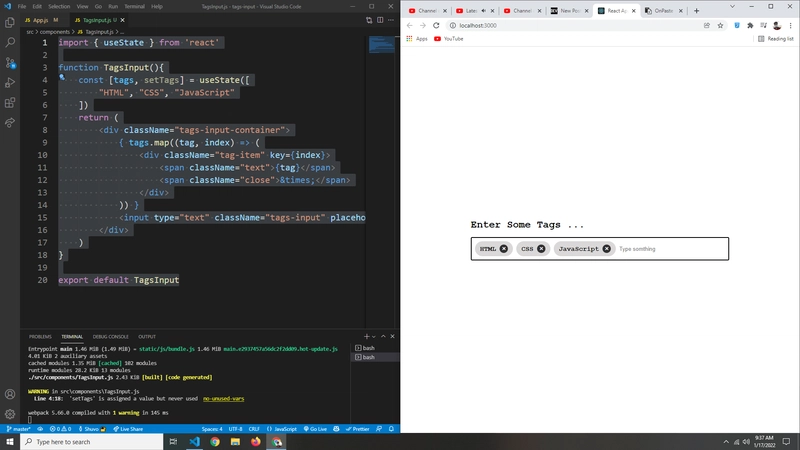Select the second bash terminal in the list
Image resolution: width=800 pixels, height=450 pixels.
pos(375,357)
